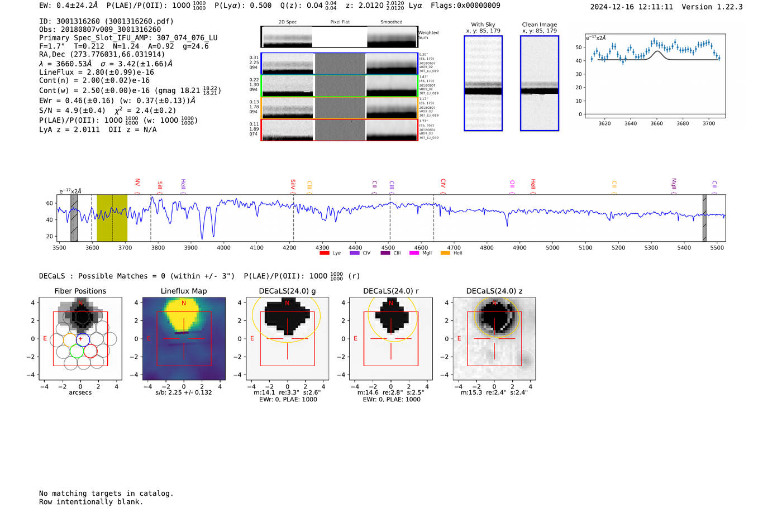Click the 'Primary Spec_Slot_IFU_AMP: 307_074_076_LU' line
The image size is (782, 532).
pos(128,38)
